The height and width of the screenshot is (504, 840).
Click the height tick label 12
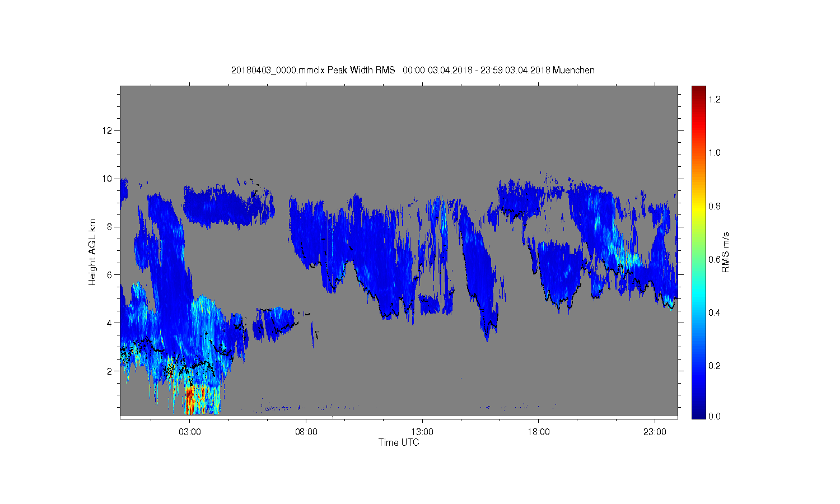pos(109,130)
